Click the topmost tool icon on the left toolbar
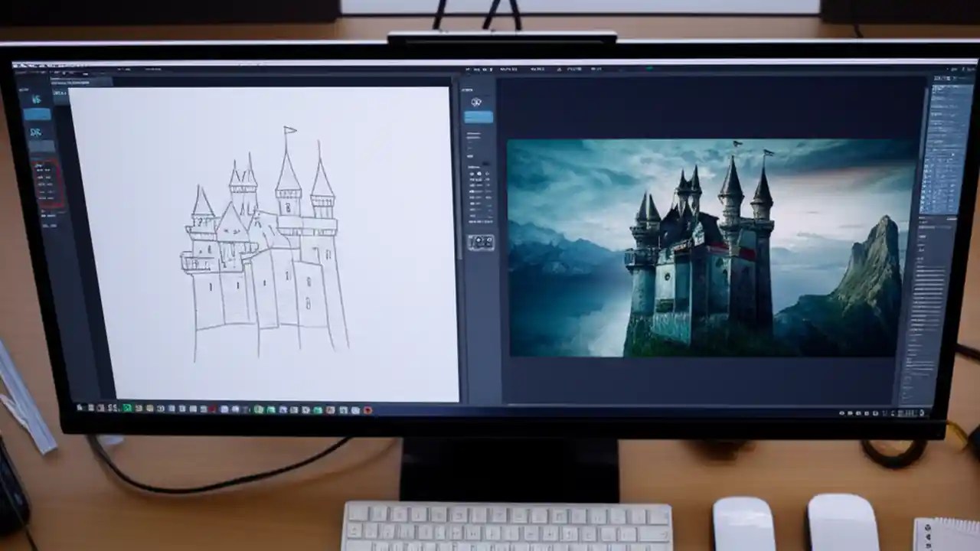The height and width of the screenshot is (551, 980). 35,97
